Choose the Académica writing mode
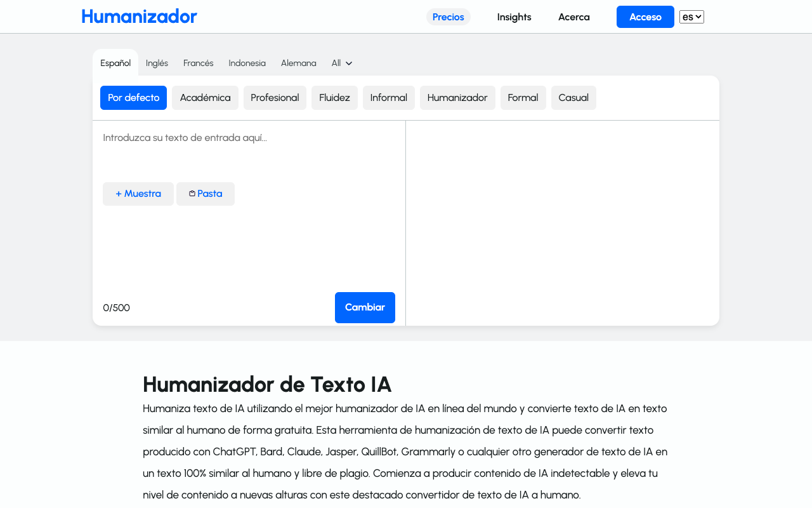The height and width of the screenshot is (508, 812). point(205,98)
